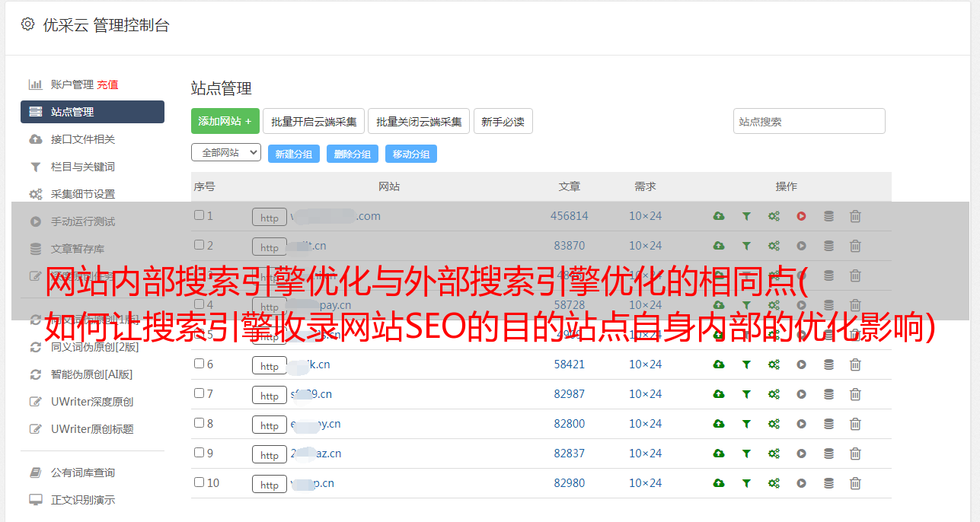Open gears icon in row 6
The width and height of the screenshot is (980, 522).
tap(774, 364)
